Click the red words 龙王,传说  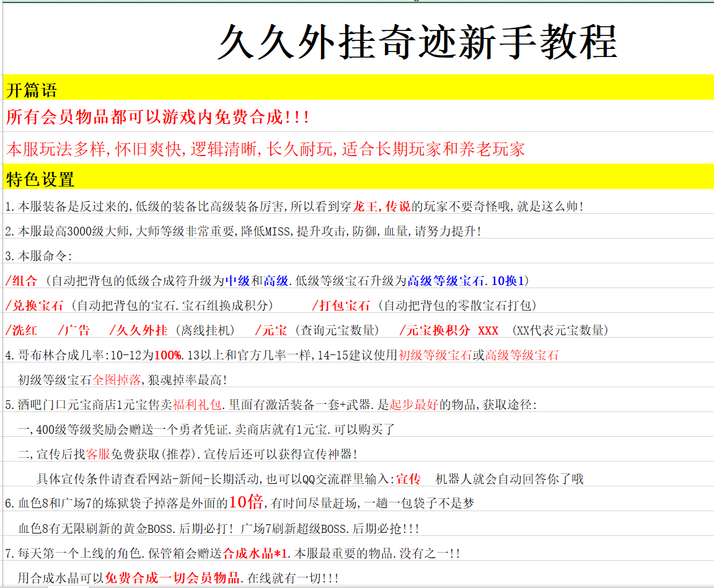click(382, 206)
